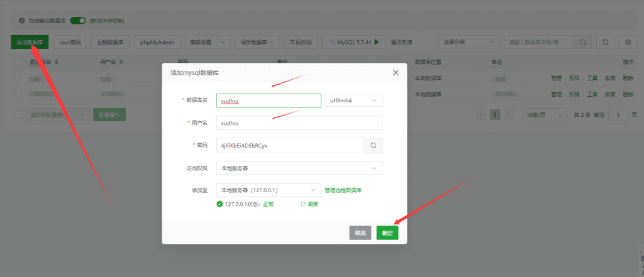Click 工具 in the first row
This screenshot has height=277, width=644.
[x=592, y=78]
